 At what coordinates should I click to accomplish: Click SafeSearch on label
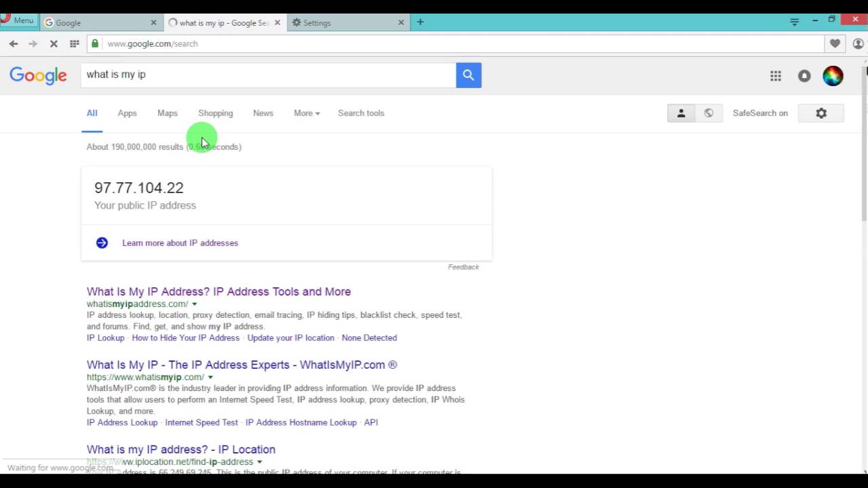point(760,113)
